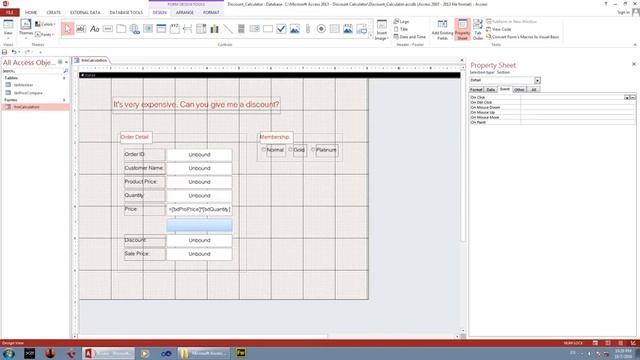
Task: Pick the Button control tool
Action: pyautogui.click(x=108, y=29)
